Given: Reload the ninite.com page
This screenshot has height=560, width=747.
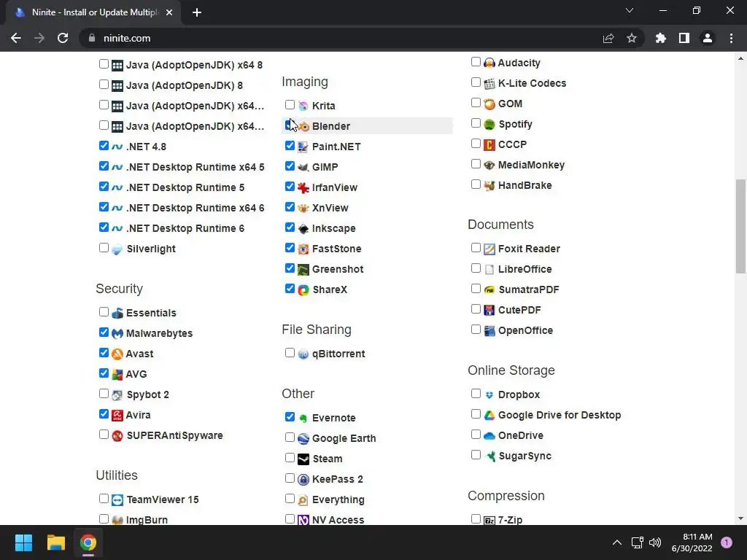Looking at the screenshot, I should pos(63,38).
